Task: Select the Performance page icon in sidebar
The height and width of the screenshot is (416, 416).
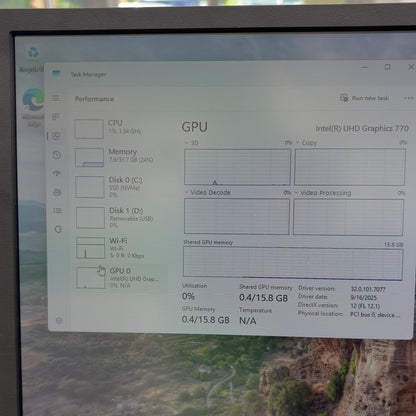Action: click(56, 136)
